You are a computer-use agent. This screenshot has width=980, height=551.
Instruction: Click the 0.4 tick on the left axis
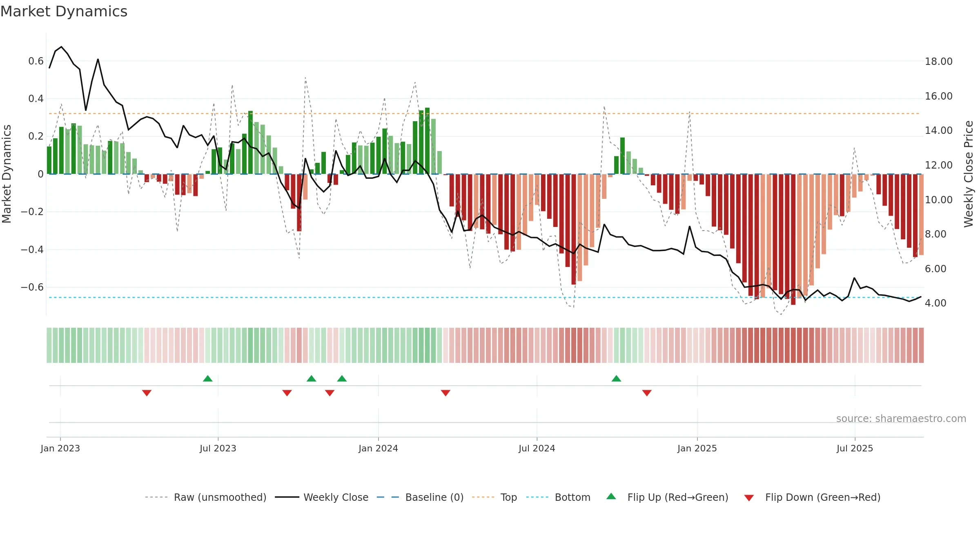coord(36,99)
